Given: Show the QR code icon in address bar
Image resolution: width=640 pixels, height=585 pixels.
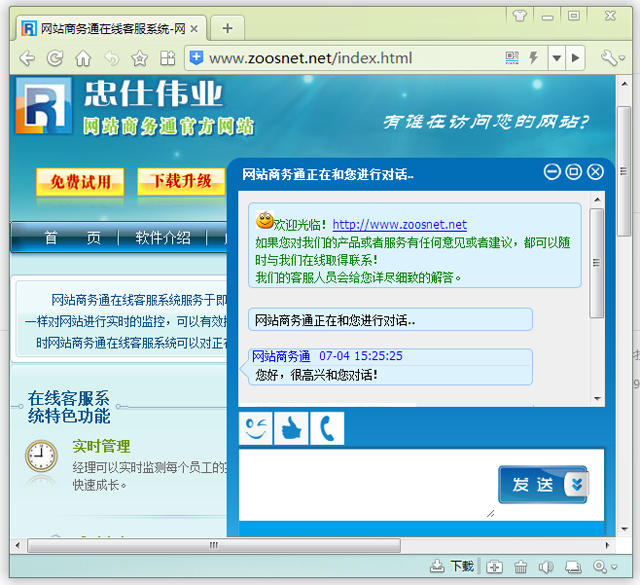Looking at the screenshot, I should tap(512, 58).
